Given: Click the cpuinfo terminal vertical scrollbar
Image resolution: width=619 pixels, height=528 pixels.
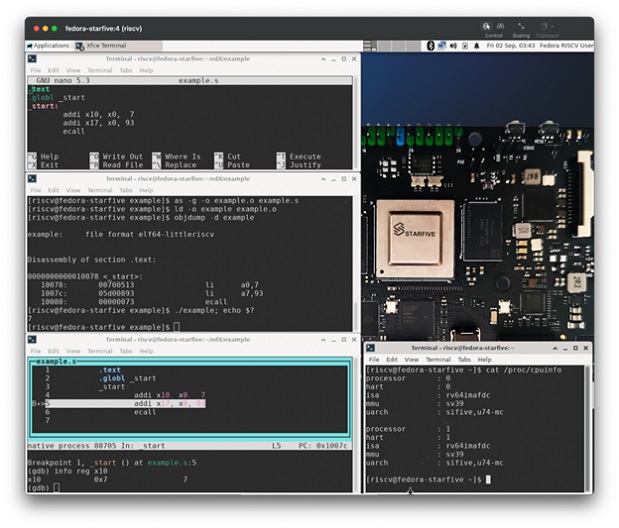Looking at the screenshot, I should click(587, 428).
